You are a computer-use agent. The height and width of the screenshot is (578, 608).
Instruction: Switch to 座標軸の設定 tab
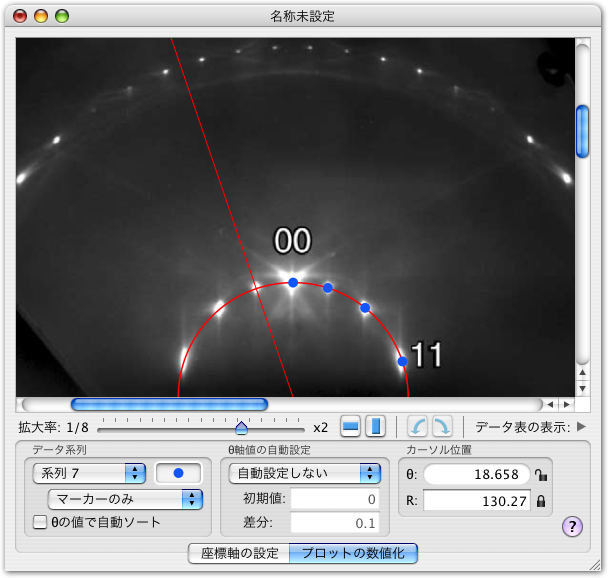pos(239,553)
